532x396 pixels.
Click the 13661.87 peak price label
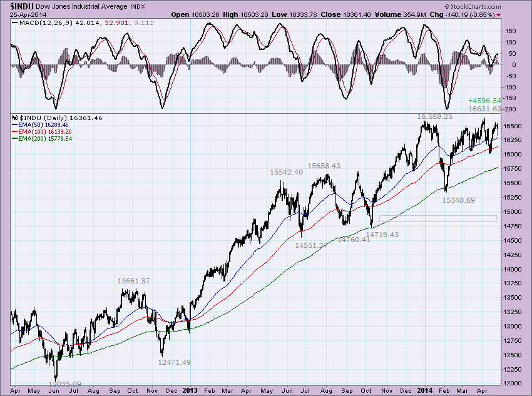[x=134, y=281]
